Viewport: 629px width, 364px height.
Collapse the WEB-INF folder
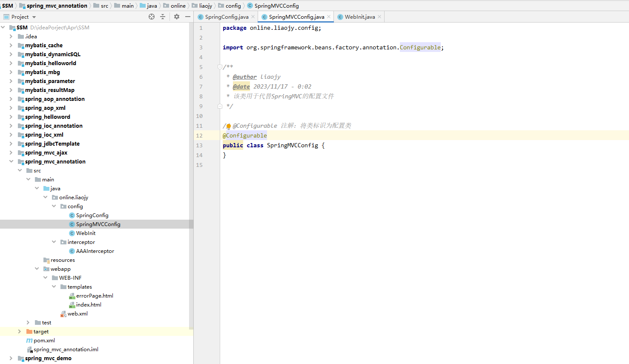point(45,278)
